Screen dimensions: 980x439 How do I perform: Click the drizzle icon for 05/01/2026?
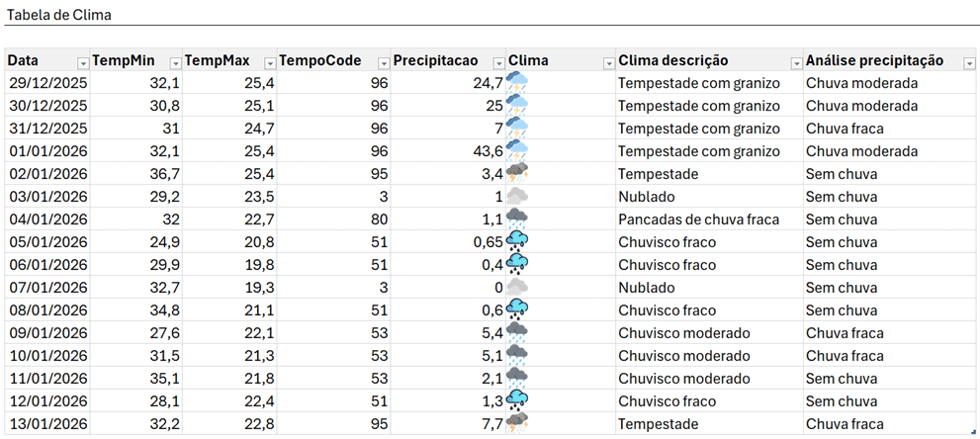pos(517,242)
